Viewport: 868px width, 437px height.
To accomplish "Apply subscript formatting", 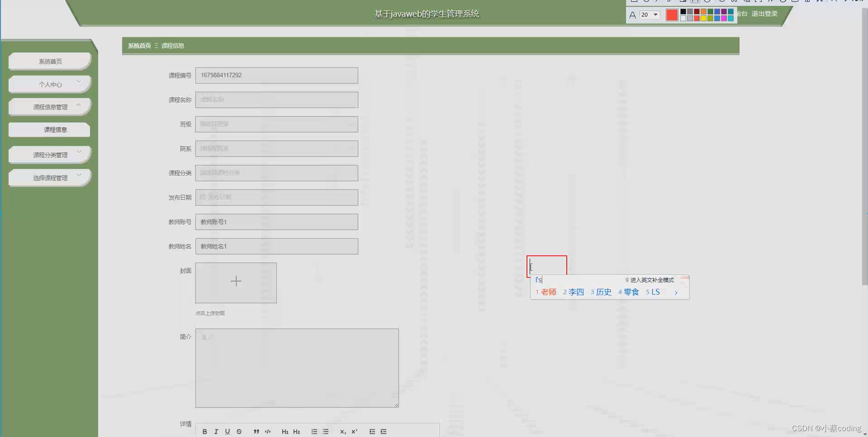I will (x=343, y=432).
